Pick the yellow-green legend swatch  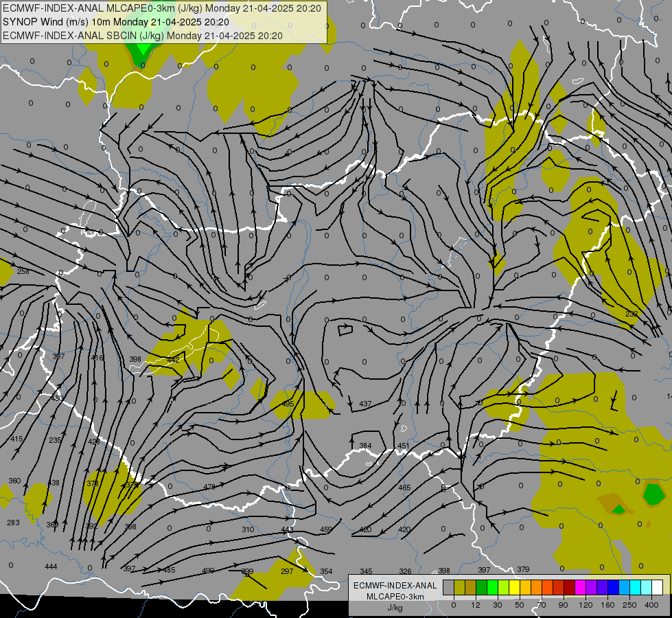[504, 587]
